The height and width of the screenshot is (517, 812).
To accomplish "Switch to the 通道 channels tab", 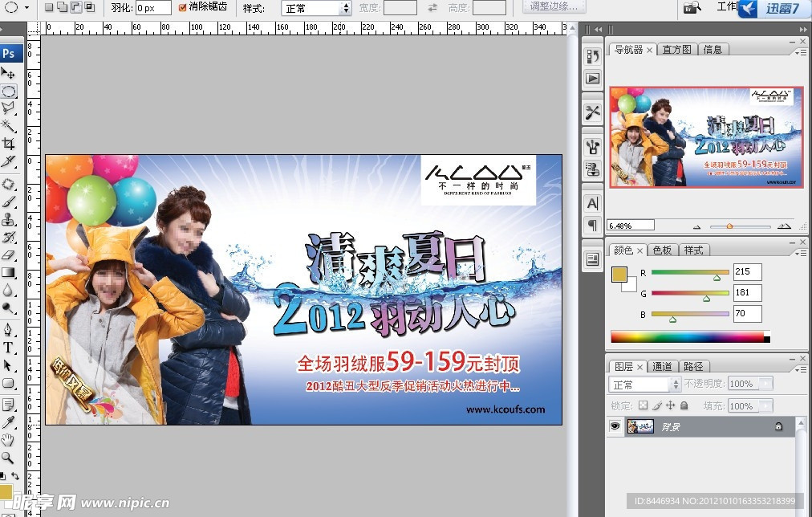I will click(x=662, y=366).
